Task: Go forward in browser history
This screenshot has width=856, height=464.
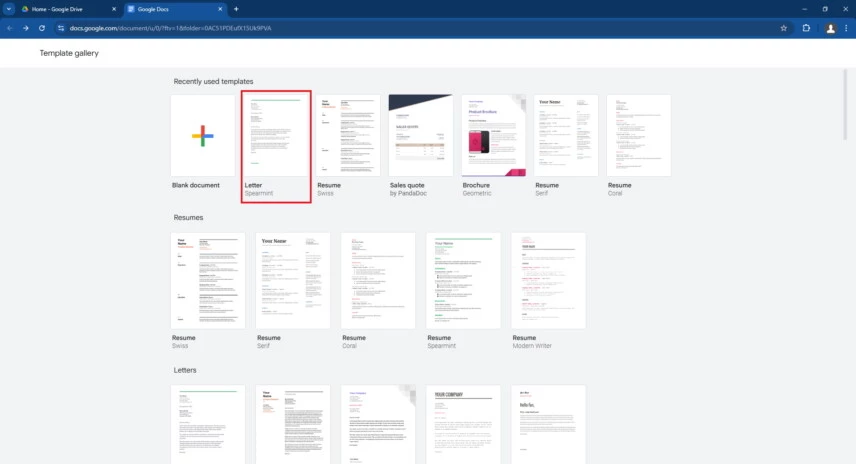Action: [x=26, y=28]
